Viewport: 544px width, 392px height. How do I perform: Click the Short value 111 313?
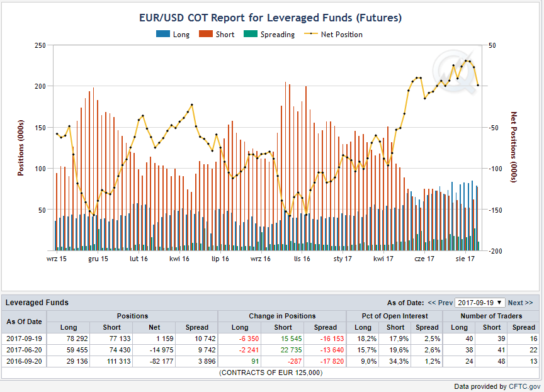point(118,362)
